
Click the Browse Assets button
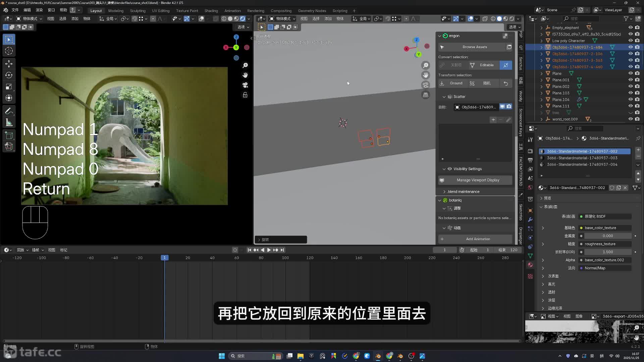click(x=474, y=47)
